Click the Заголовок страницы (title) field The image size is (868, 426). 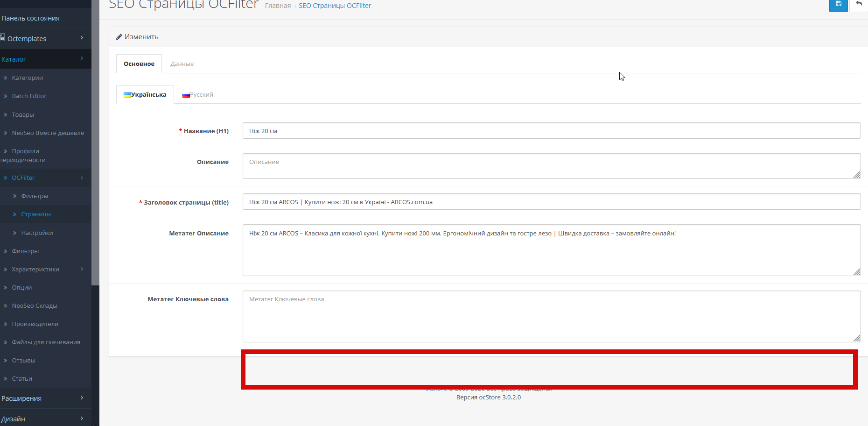click(x=552, y=202)
